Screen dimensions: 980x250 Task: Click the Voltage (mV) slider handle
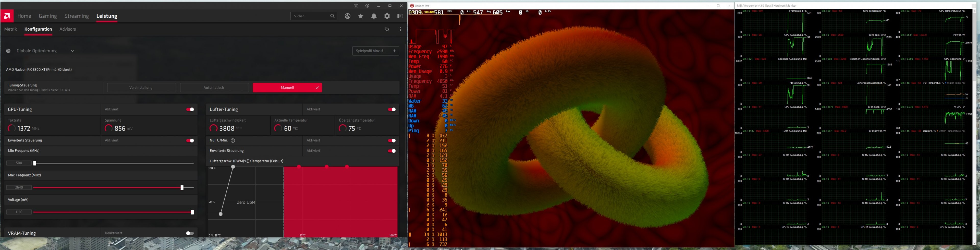(192, 212)
